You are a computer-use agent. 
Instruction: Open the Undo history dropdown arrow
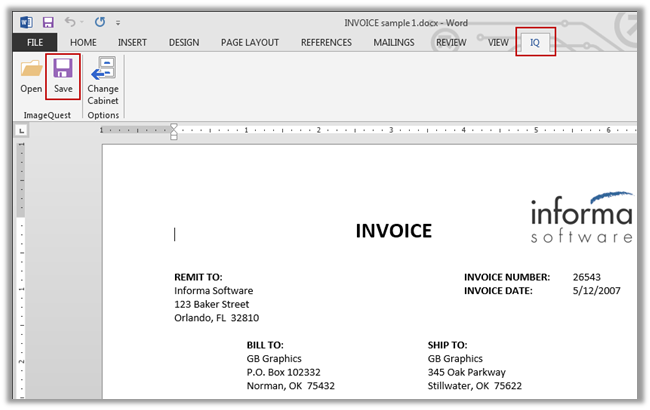tap(82, 22)
